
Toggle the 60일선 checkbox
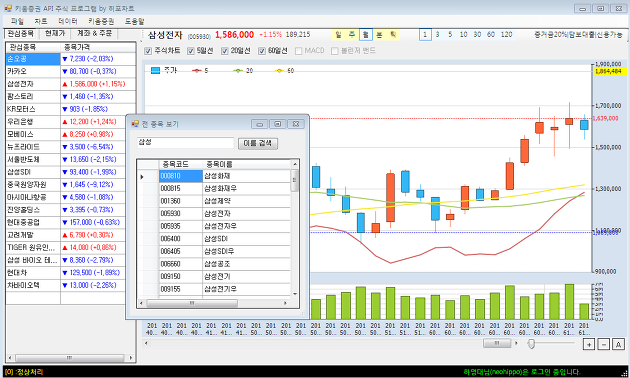(262, 51)
